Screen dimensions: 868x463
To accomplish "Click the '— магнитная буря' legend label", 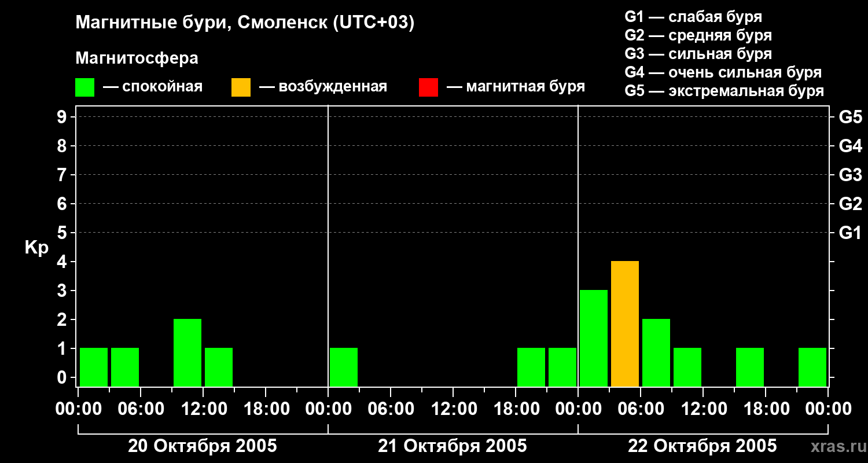I will [x=516, y=87].
